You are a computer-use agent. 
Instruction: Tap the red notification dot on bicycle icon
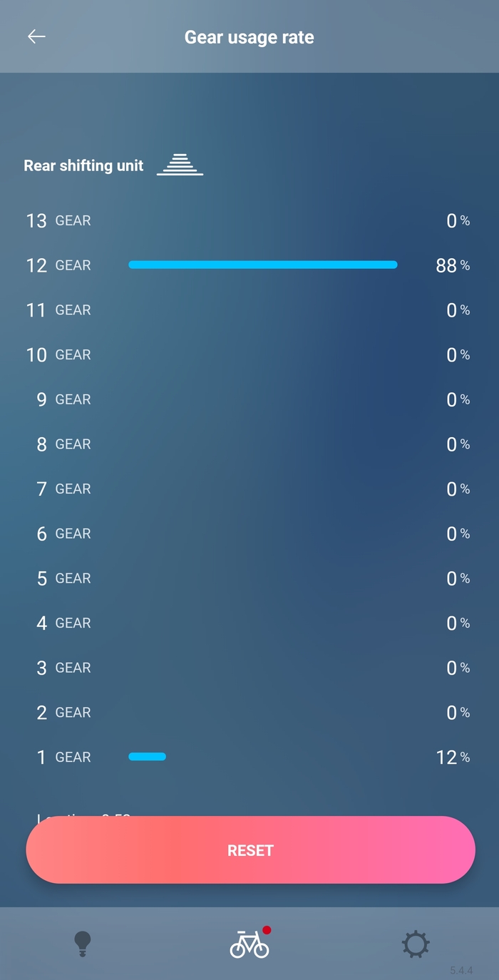(267, 930)
